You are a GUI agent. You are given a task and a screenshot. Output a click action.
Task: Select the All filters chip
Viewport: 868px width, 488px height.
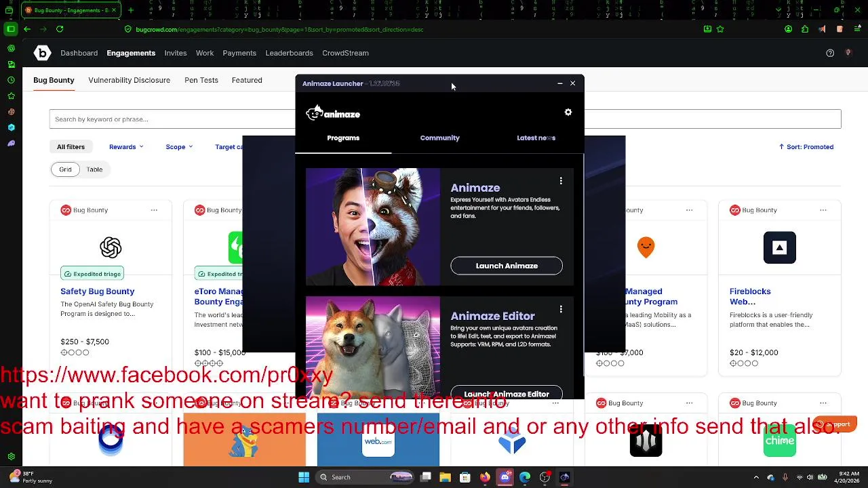click(71, 146)
